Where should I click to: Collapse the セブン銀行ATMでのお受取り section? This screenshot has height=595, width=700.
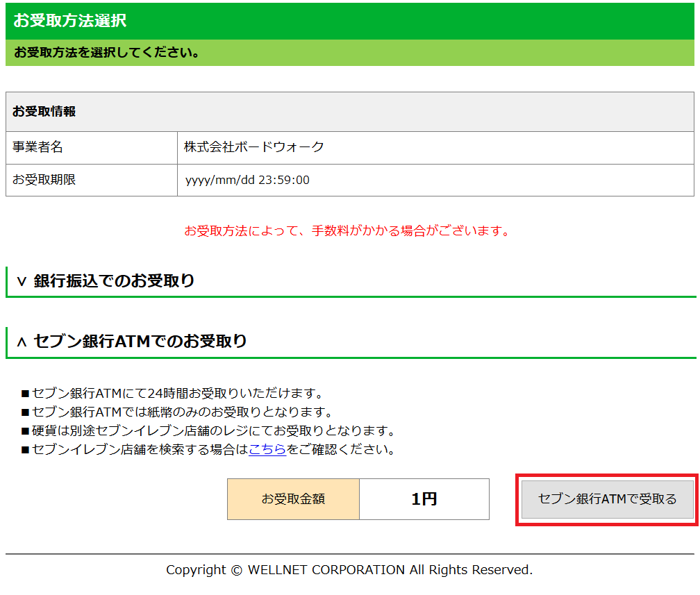pos(140,342)
